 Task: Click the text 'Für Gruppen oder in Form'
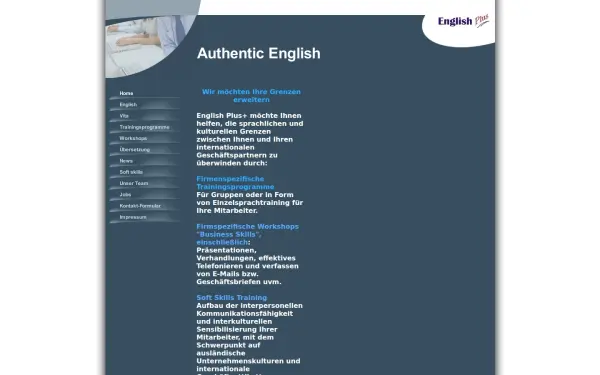(x=245, y=195)
